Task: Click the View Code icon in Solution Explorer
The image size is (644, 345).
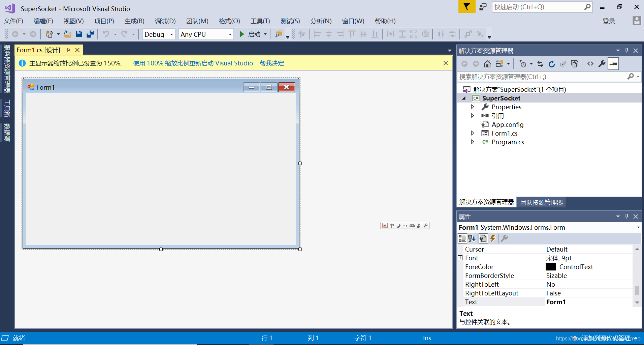Action: point(590,64)
